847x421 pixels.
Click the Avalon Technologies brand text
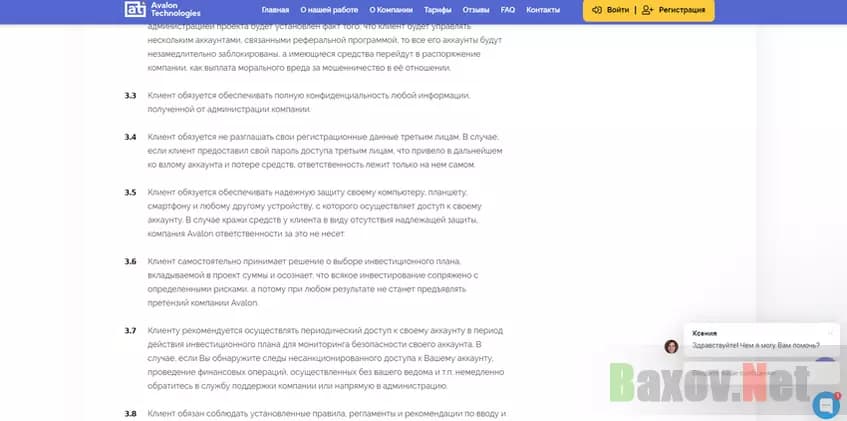(176, 9)
